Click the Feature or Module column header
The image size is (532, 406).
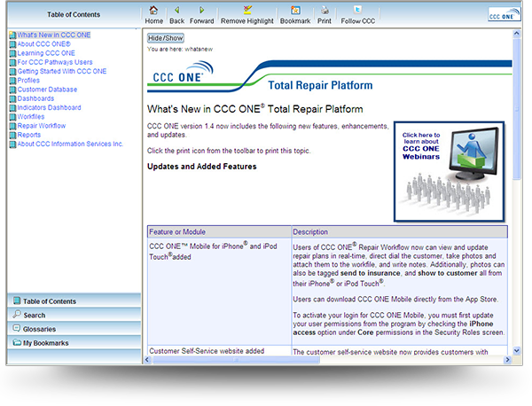(x=219, y=232)
